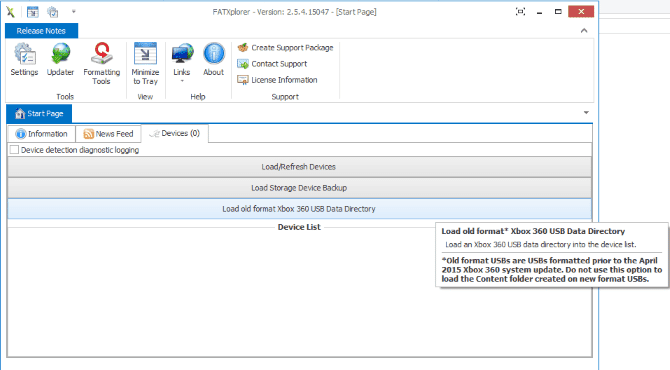The image size is (670, 370).
Task: Open the Links dropdown menu
Action: point(182,63)
